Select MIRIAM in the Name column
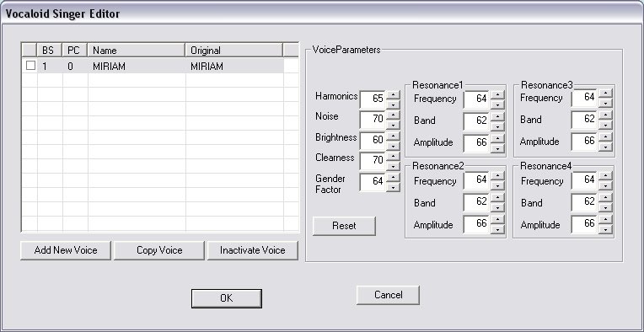This screenshot has height=332, width=644. point(109,67)
